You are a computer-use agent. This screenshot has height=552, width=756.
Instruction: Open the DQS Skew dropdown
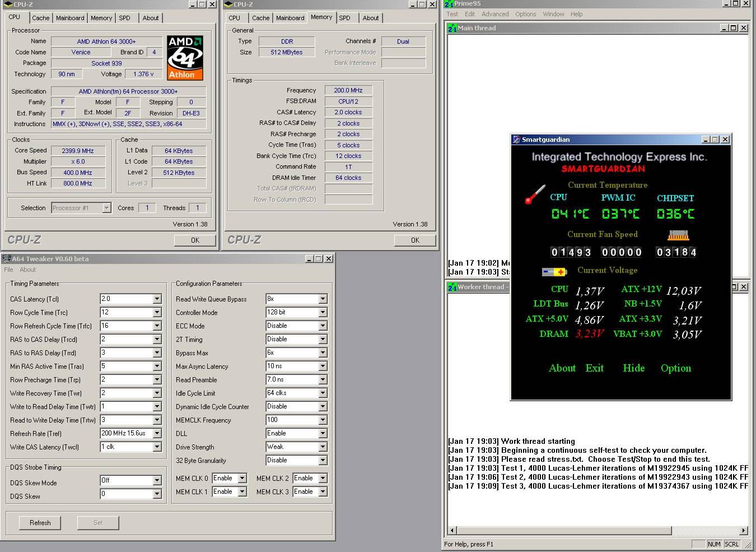[157, 494]
